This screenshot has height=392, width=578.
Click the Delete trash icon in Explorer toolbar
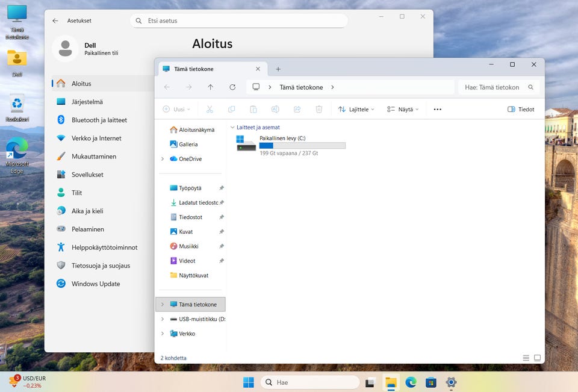coord(319,109)
